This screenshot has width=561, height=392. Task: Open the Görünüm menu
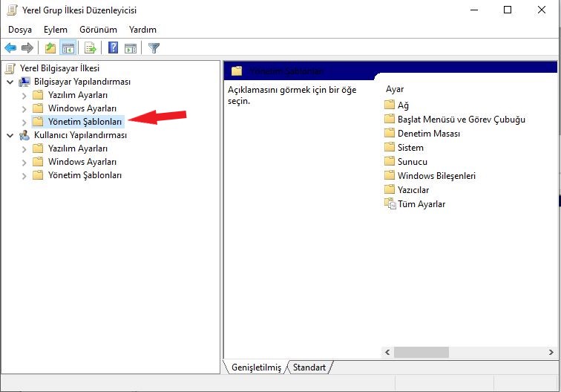tap(99, 30)
